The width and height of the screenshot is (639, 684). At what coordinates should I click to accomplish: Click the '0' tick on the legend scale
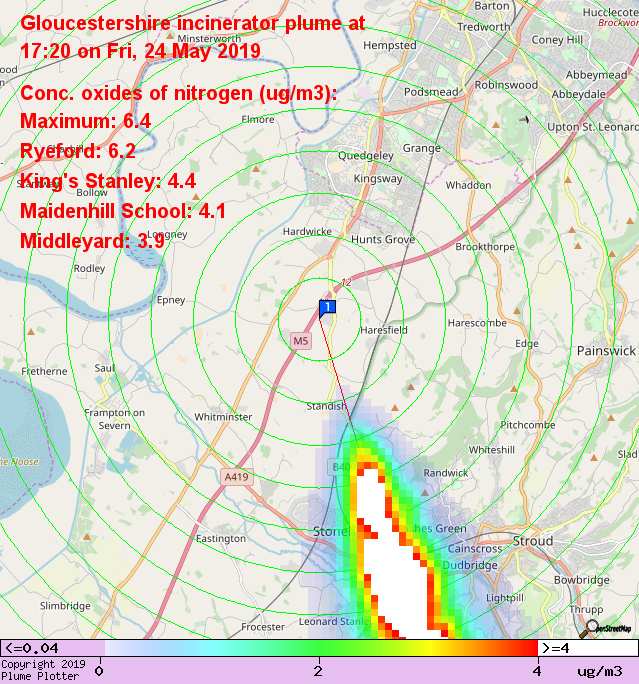point(99,670)
